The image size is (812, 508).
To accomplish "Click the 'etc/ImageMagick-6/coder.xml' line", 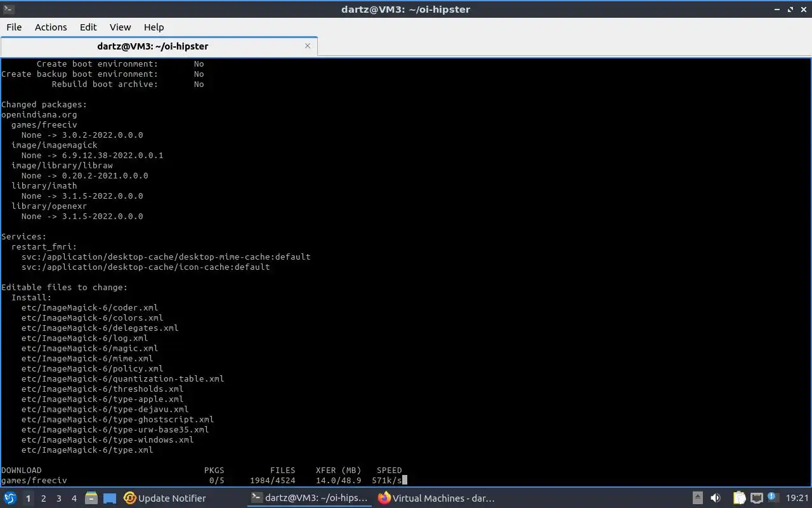I will [90, 308].
